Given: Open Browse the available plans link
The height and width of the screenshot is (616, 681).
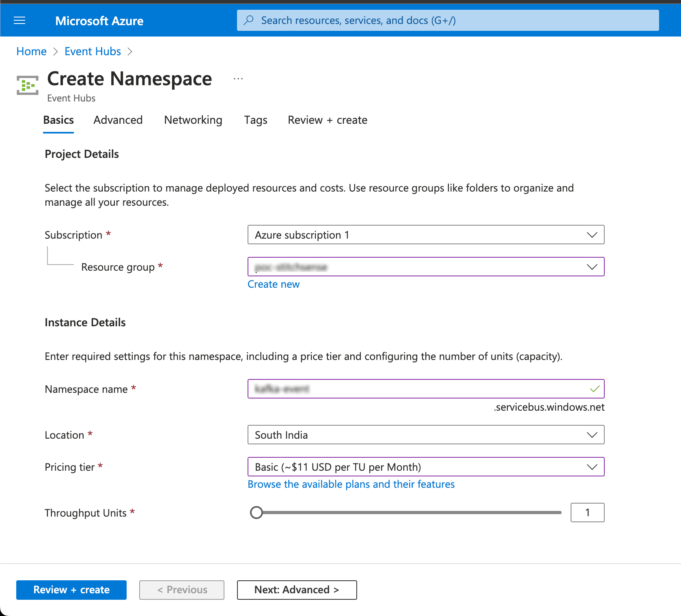Looking at the screenshot, I should [351, 484].
